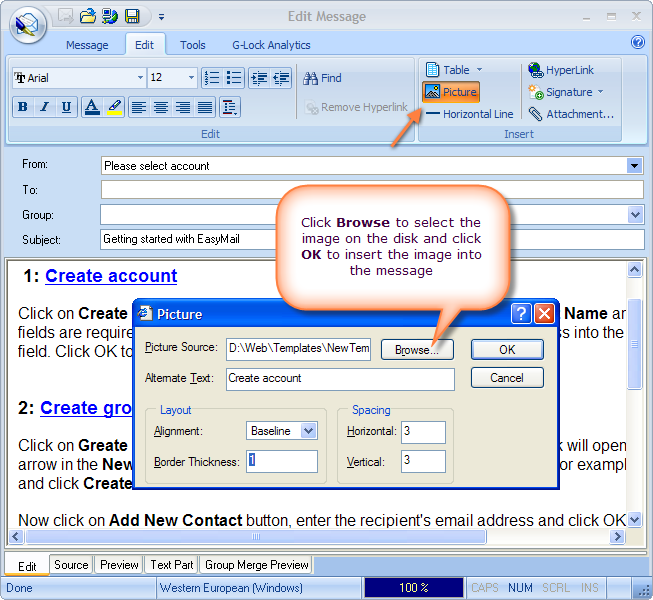Open the Arial font name dropdown
This screenshot has width=653, height=600.
pos(140,78)
